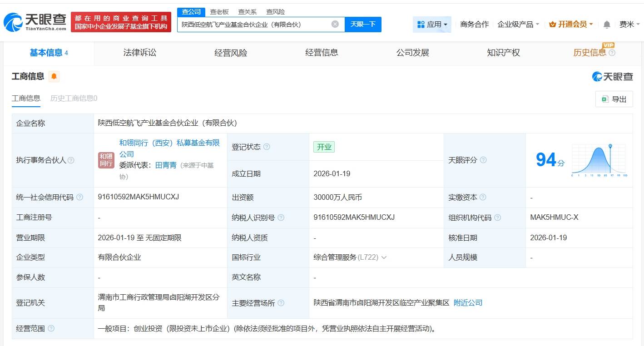This screenshot has height=346, width=644.
Task: Click the Tianyancha logo icon
Action: [x=13, y=22]
